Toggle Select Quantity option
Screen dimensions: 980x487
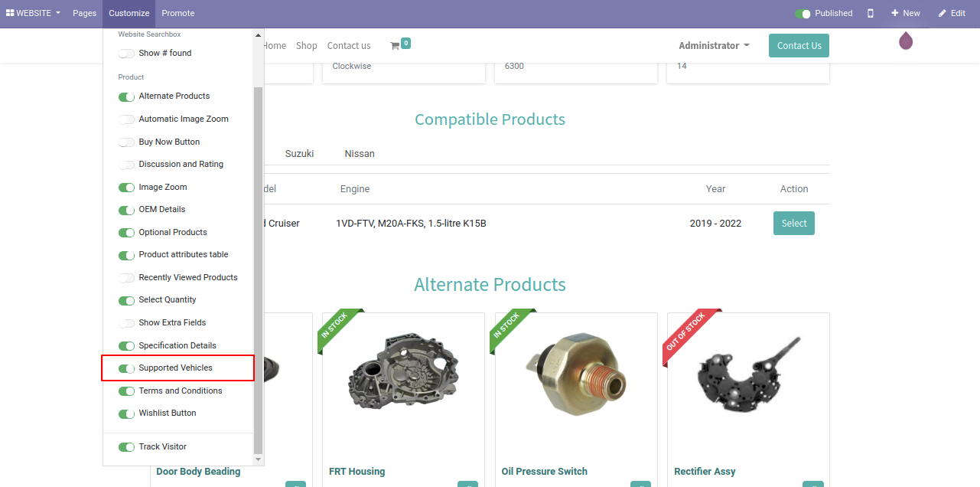click(126, 300)
